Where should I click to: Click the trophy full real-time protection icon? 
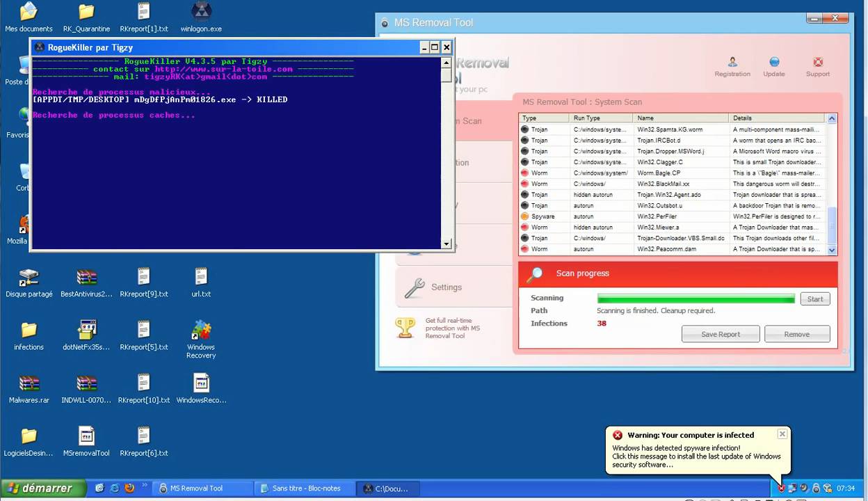[405, 327]
